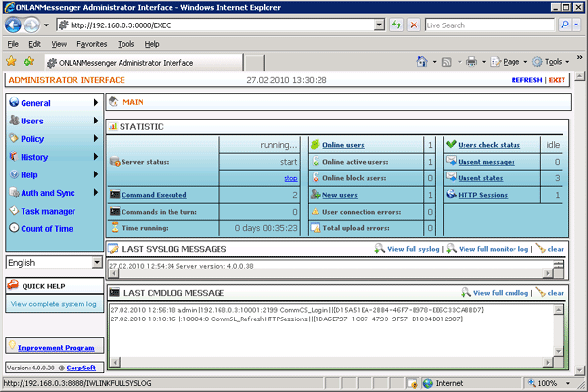Open the Tools command bar dropdown

567,62
